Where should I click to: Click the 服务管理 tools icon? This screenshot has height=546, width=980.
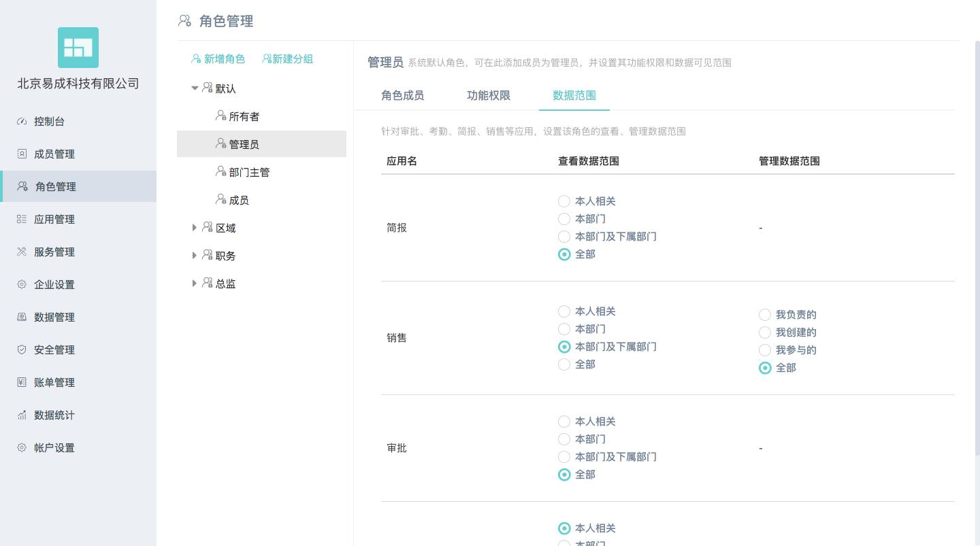(x=22, y=252)
